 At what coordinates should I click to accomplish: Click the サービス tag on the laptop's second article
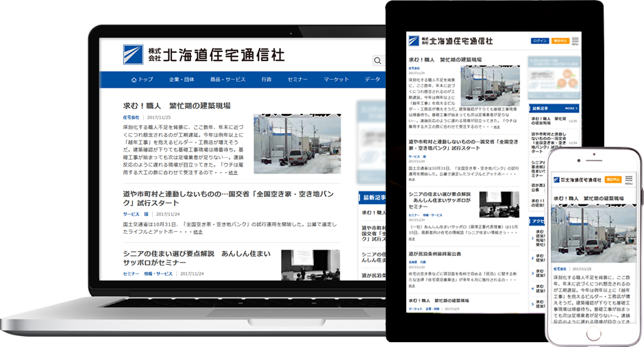[131, 214]
